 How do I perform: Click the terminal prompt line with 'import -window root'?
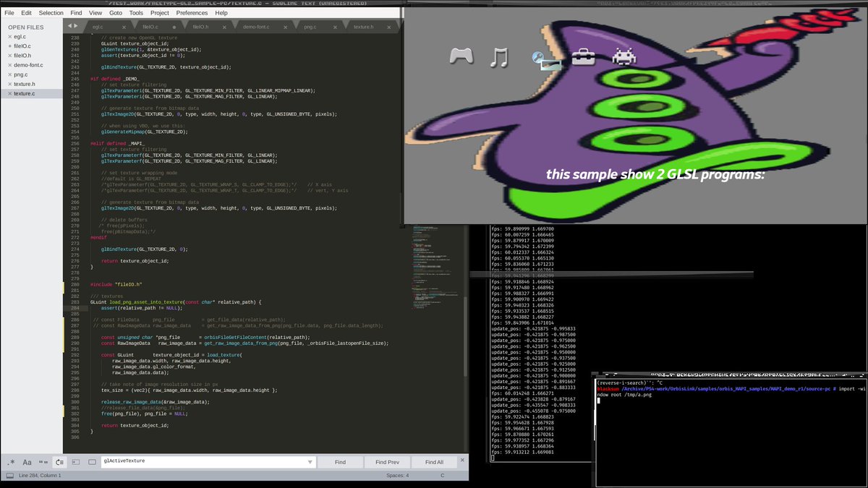[x=731, y=392]
